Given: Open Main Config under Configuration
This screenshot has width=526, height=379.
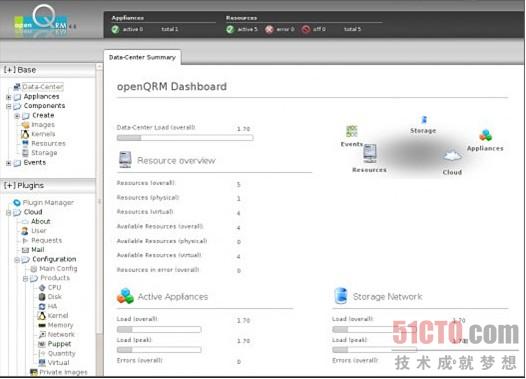Looking at the screenshot, I should tap(58, 269).
